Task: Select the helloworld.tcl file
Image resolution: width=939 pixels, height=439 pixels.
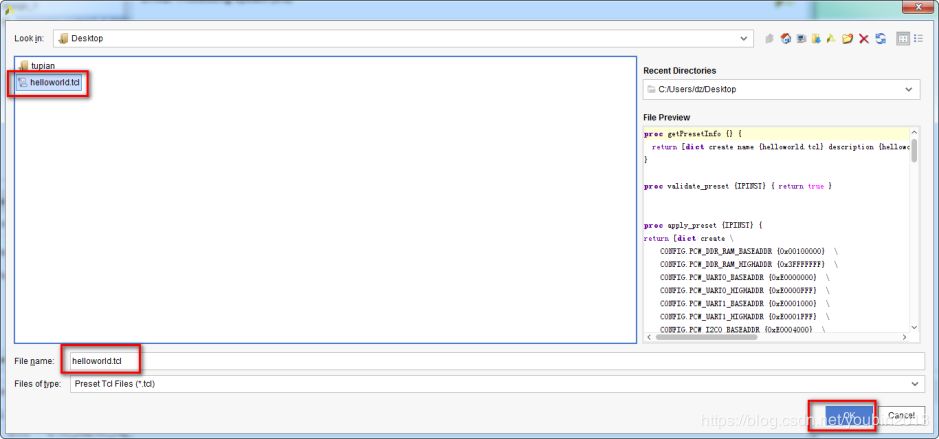Action: [49, 82]
